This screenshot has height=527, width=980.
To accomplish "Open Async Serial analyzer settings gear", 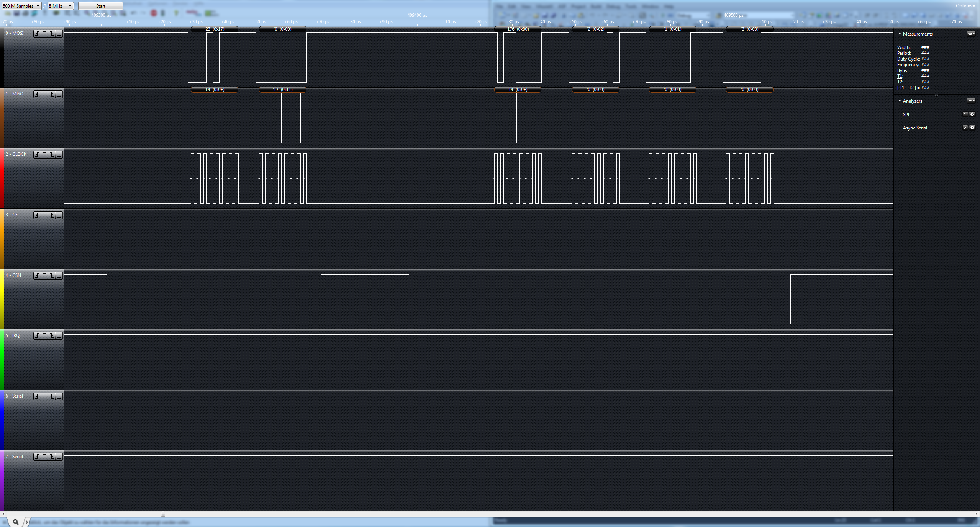I will coord(972,128).
